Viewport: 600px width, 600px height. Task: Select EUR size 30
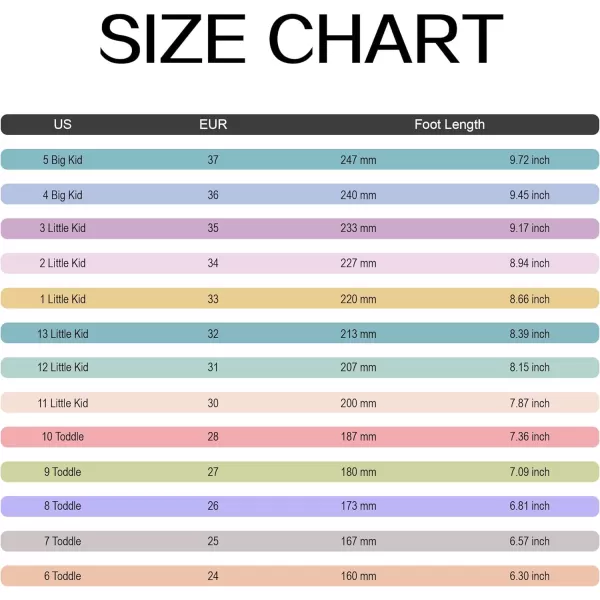tap(213, 403)
